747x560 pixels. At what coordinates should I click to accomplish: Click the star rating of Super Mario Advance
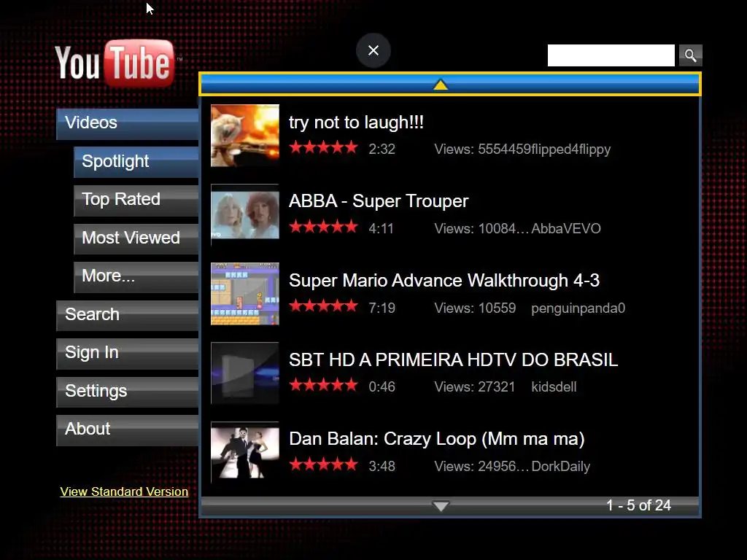pyautogui.click(x=323, y=306)
